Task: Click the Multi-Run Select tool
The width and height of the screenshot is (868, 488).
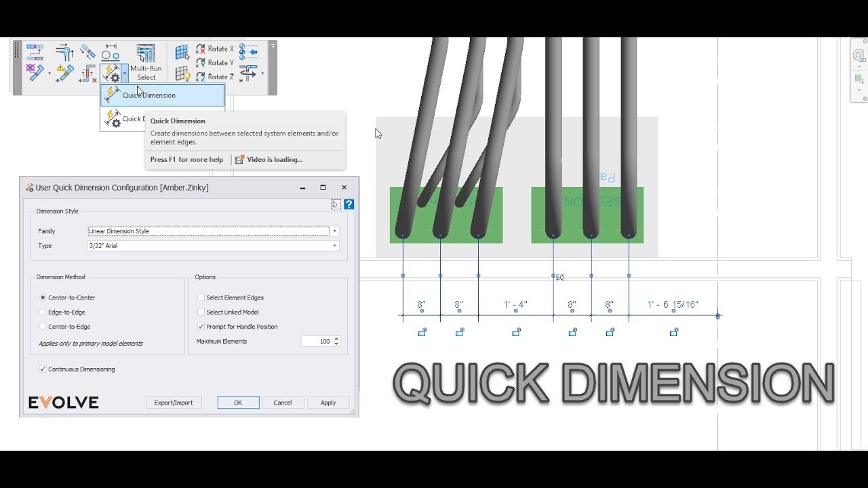Action: (146, 62)
